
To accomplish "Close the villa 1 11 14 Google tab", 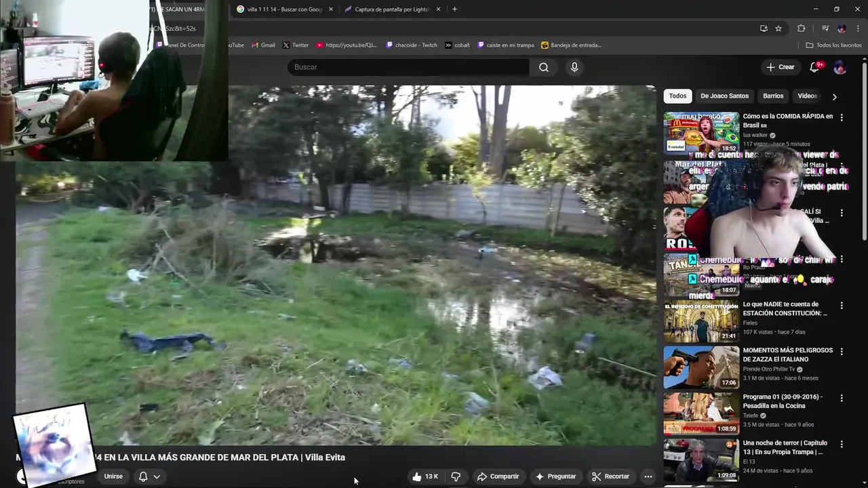I will pyautogui.click(x=331, y=9).
